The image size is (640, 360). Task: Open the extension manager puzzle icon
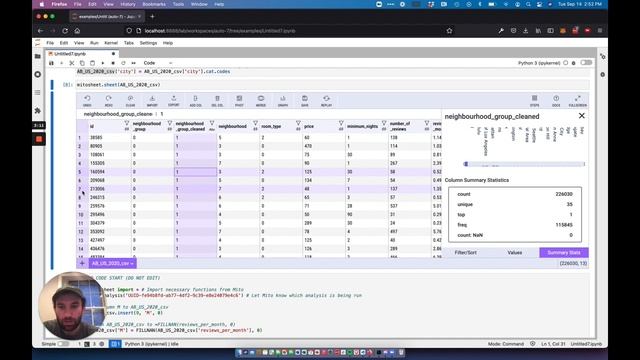pyautogui.click(x=38, y=111)
